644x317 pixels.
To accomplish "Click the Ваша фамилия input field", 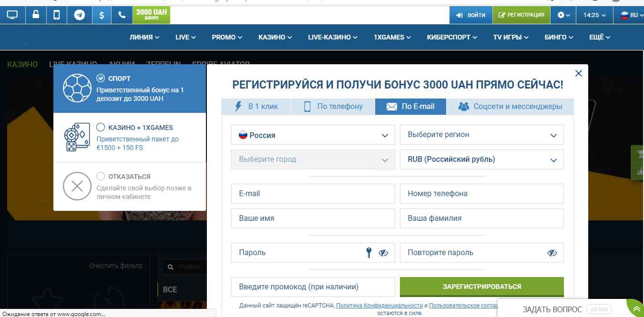I will click(482, 218).
